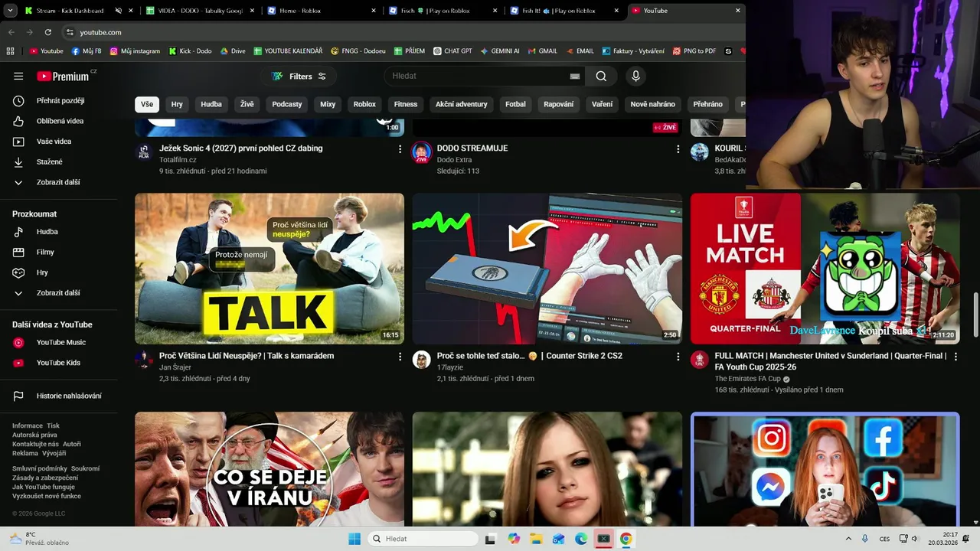The image size is (980, 551).
Task: Start voice search with microphone icon
Action: click(635, 77)
